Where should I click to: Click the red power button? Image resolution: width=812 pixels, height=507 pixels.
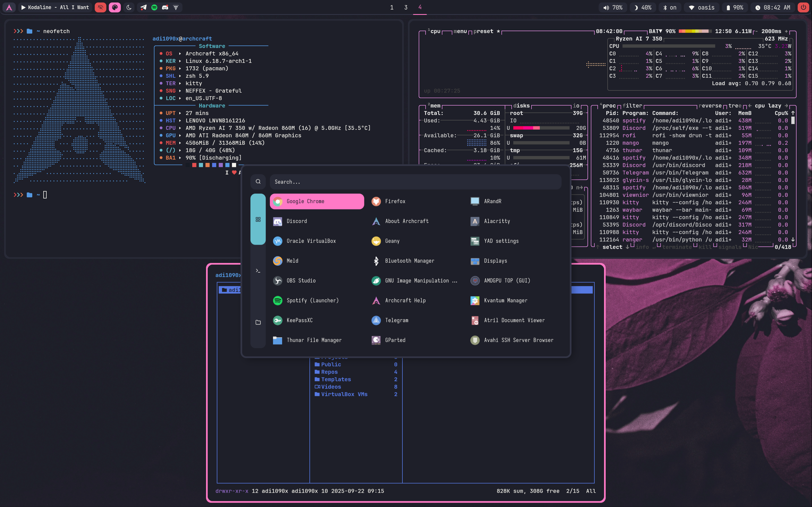click(x=803, y=7)
